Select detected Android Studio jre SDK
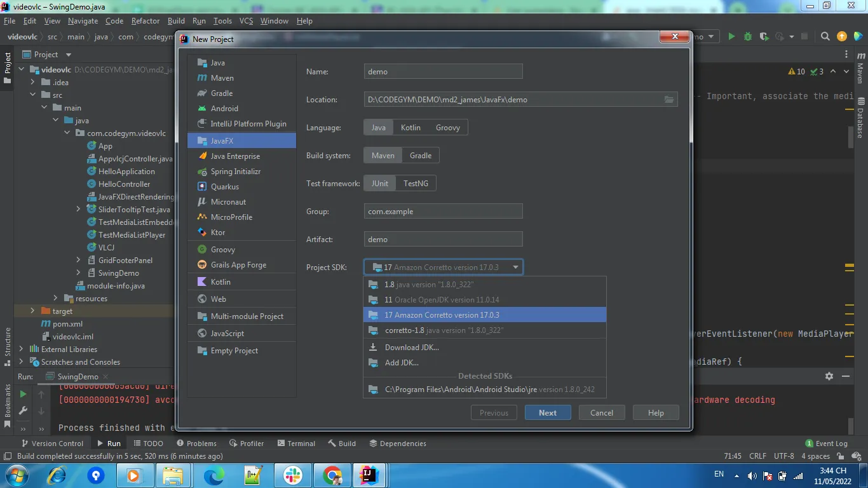The image size is (868, 488). pos(485,390)
